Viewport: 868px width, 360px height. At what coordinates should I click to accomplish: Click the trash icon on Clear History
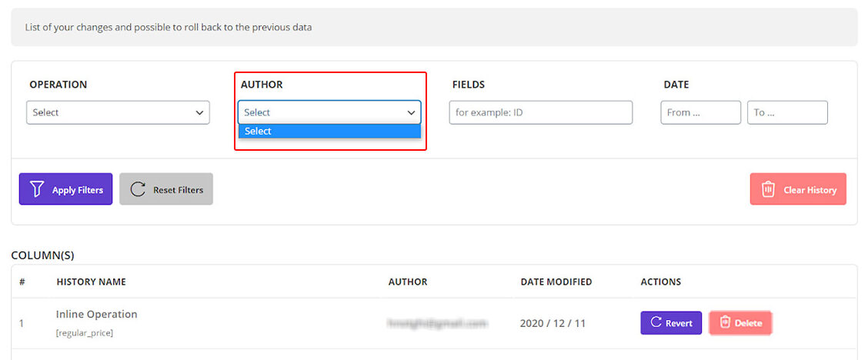click(x=768, y=189)
